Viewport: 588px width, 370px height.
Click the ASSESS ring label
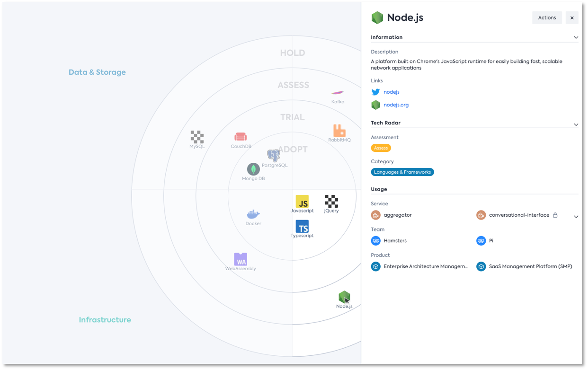tap(294, 85)
